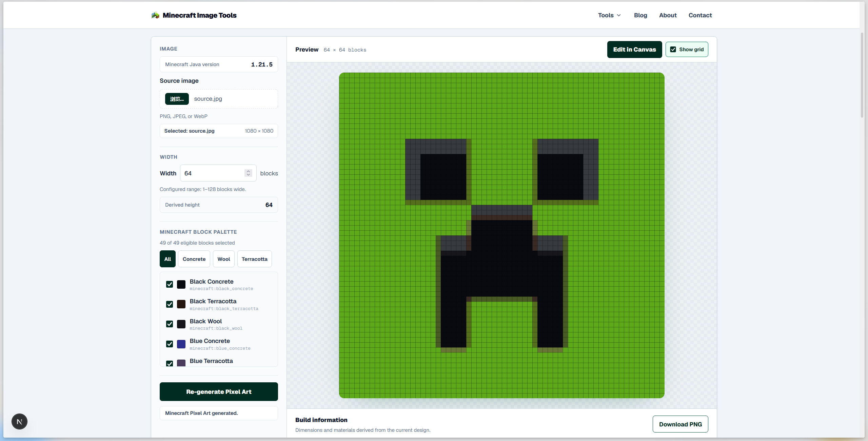Expand the Tools dropdown menu
The image size is (868, 441).
(x=609, y=15)
